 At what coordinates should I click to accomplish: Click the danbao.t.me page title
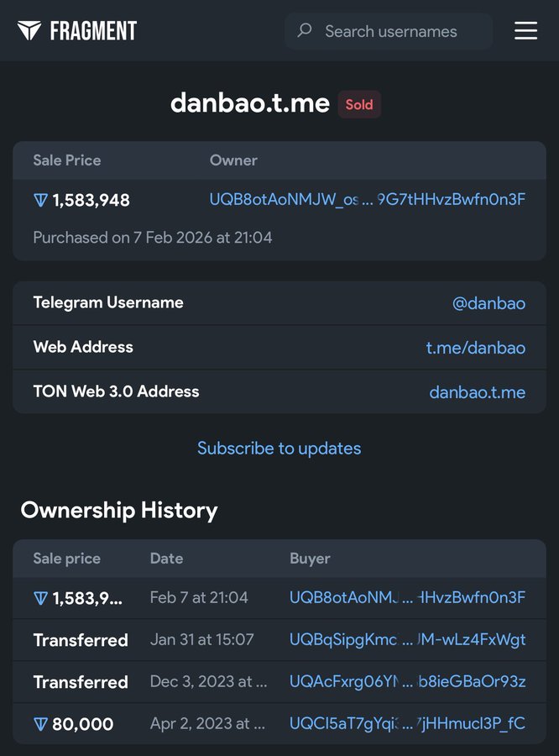click(x=249, y=103)
